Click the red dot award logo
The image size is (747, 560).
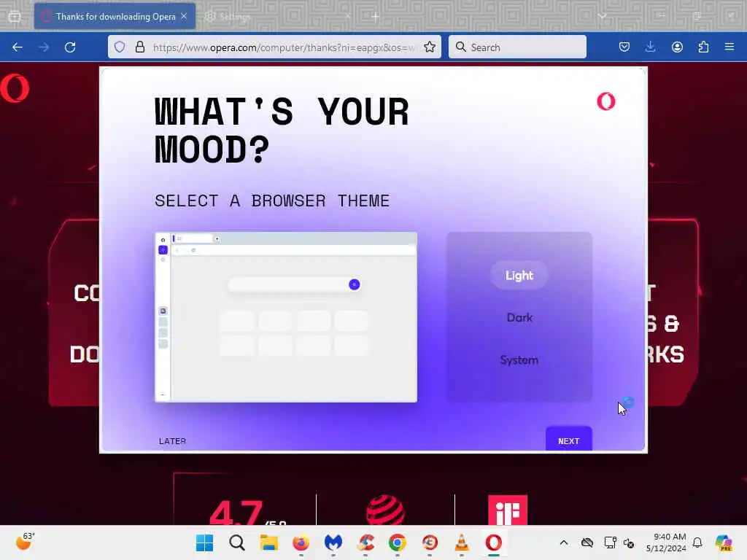pyautogui.click(x=385, y=510)
